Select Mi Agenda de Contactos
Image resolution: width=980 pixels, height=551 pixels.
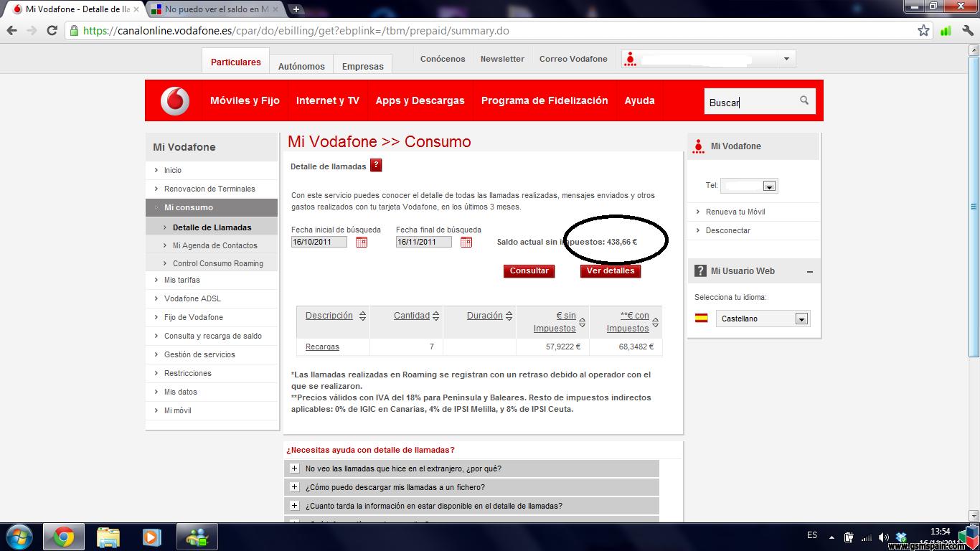[215, 245]
